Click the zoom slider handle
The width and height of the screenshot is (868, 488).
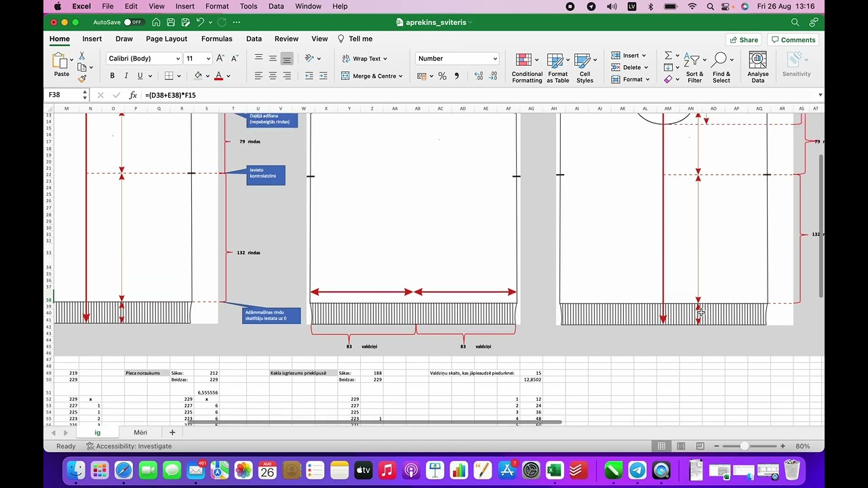click(x=745, y=446)
